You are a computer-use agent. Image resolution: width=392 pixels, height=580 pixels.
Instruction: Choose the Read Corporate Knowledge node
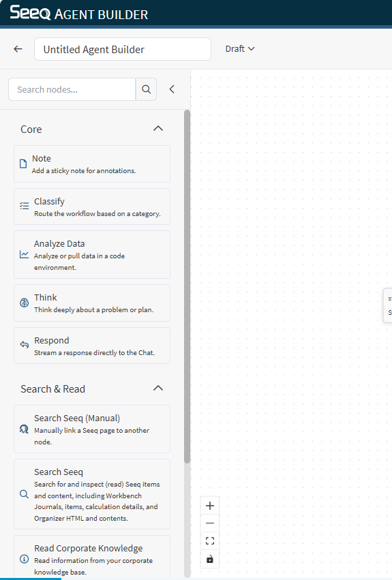pos(92,558)
